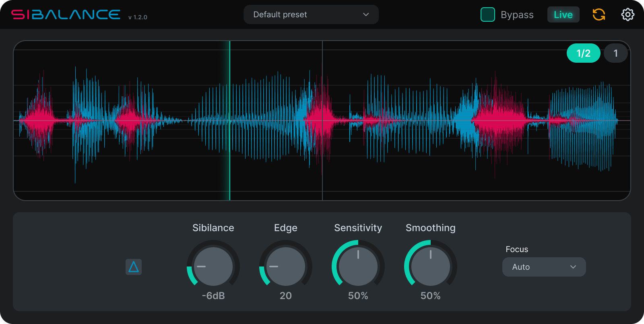Click the 50% value under Smoothing
The height and width of the screenshot is (324, 644).
431,296
